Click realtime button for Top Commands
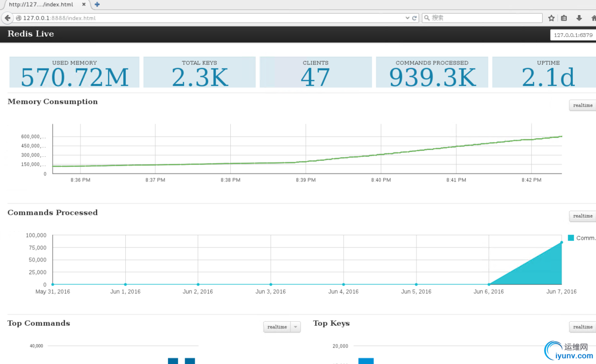 (277, 327)
